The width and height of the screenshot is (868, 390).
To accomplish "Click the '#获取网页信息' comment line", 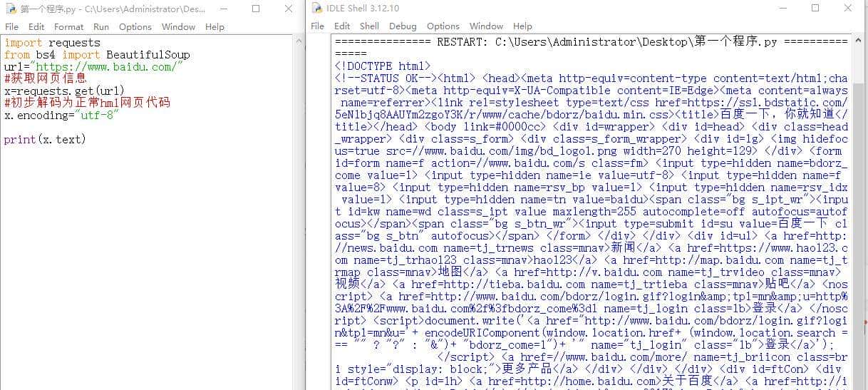I will tap(45, 78).
